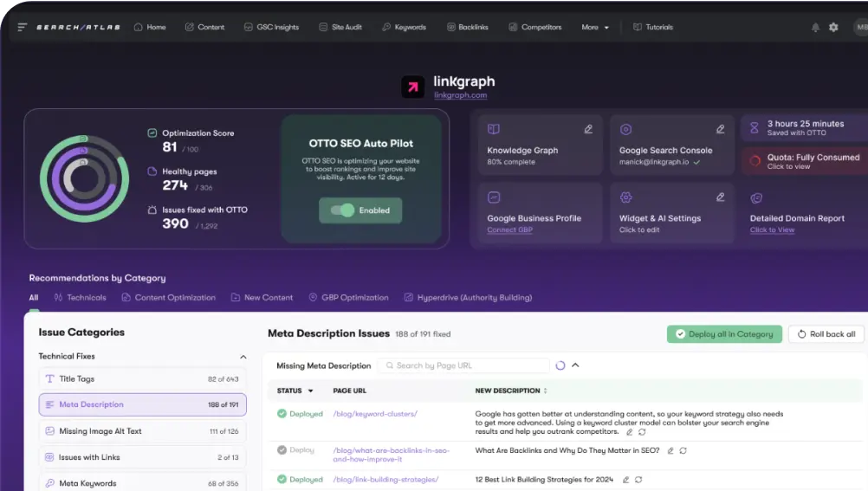Toggle Deploy status for what-are-backlinks row
The image size is (868, 491).
click(282, 450)
